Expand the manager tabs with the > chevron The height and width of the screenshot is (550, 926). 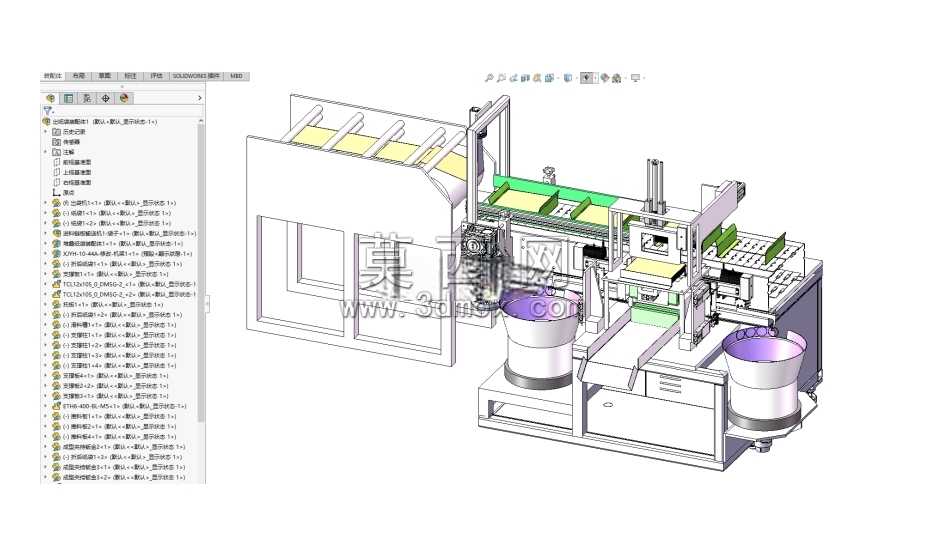click(x=200, y=98)
